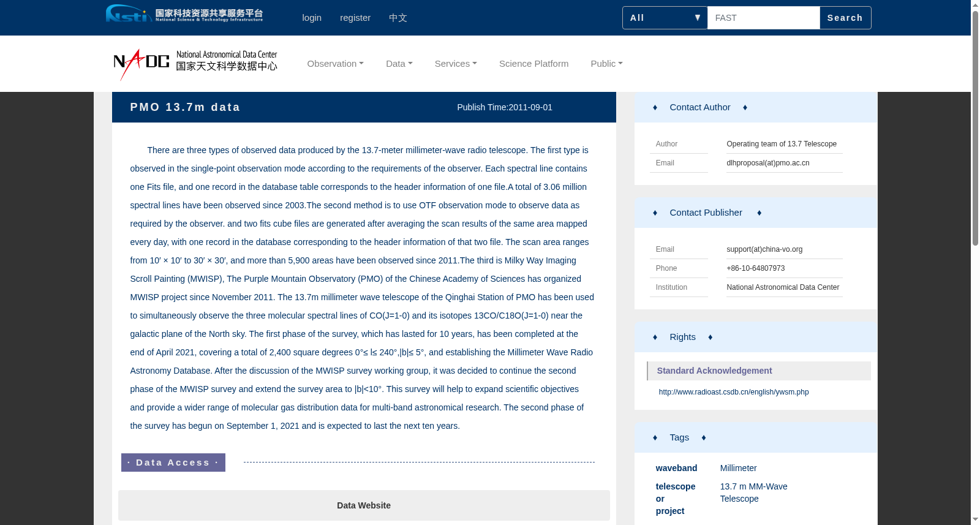Expand the Services menu
Screen dimensions: 980x525
pyautogui.click(x=456, y=64)
